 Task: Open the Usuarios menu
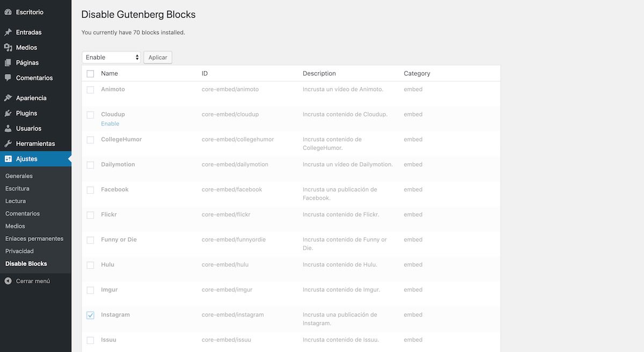(35, 129)
